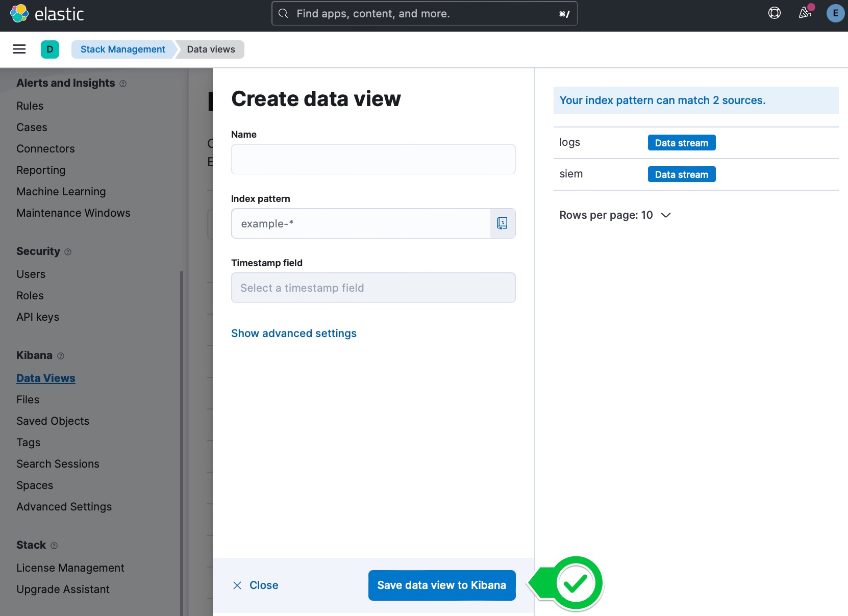Viewport: 848px width, 616px height.
Task: Click the index pattern documentation icon
Action: coord(502,223)
